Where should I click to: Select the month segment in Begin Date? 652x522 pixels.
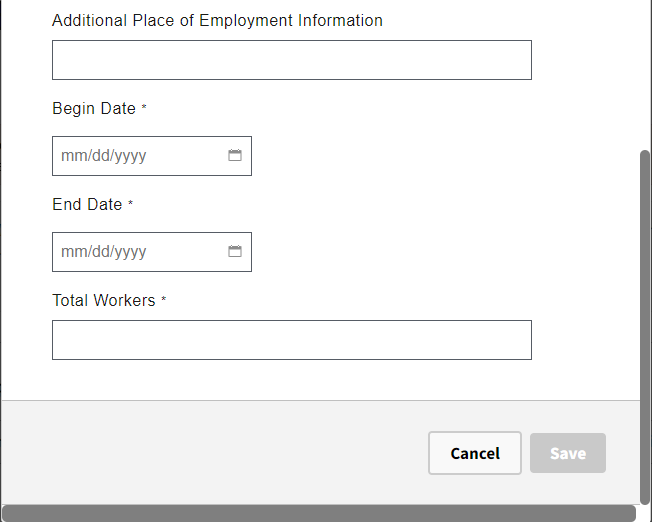(x=73, y=156)
